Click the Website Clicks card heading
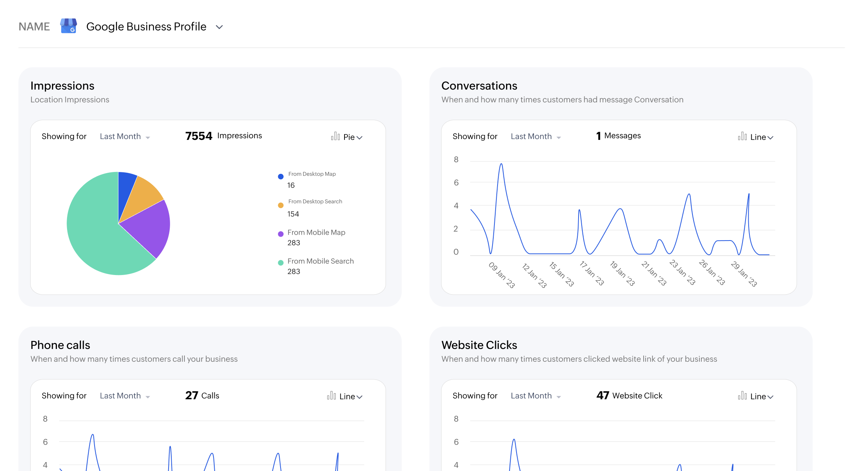This screenshot has width=868, height=471. coord(479,345)
